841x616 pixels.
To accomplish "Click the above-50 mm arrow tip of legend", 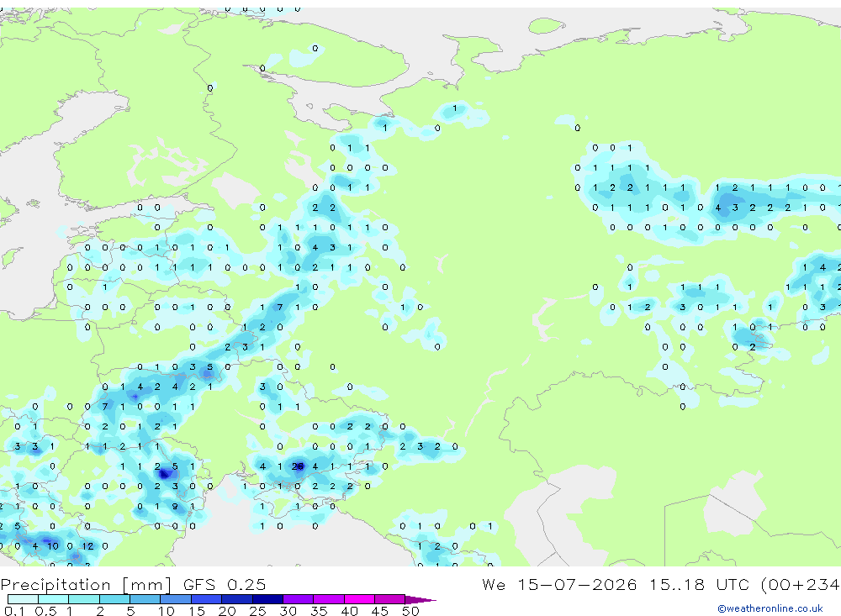I will coord(420,600).
